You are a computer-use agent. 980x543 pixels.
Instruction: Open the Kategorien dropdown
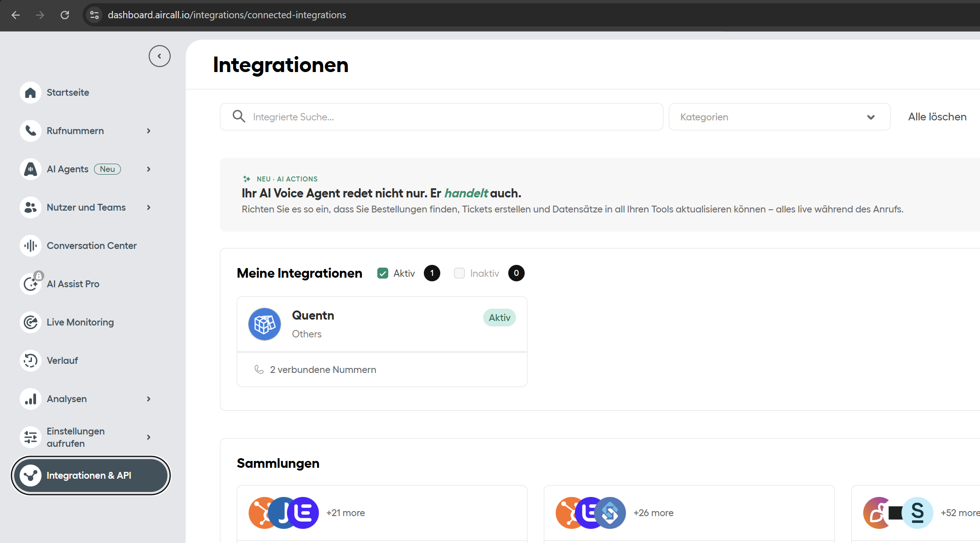point(779,117)
